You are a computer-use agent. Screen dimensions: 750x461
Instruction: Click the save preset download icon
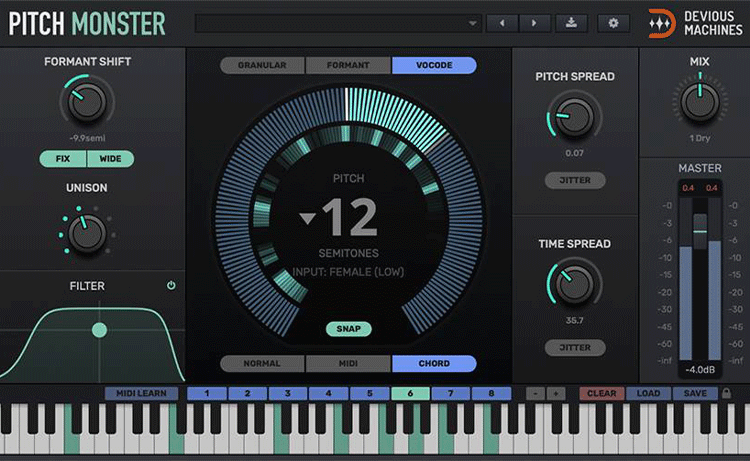571,23
